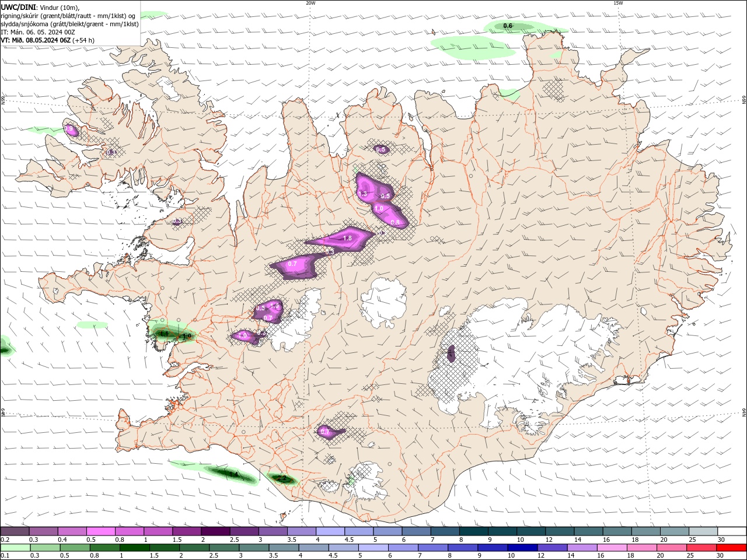Click the UWC/DINI title text
This screenshot has width=747, height=560.
pyautogui.click(x=18, y=7)
